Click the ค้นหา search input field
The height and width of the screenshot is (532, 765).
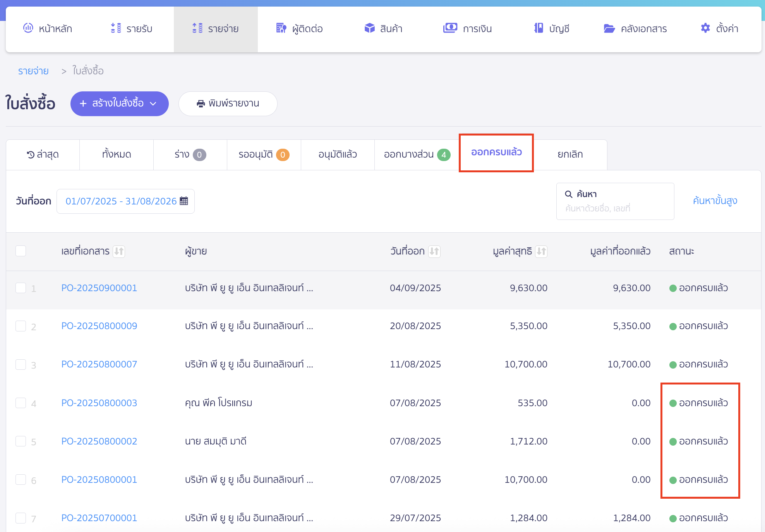[615, 208]
